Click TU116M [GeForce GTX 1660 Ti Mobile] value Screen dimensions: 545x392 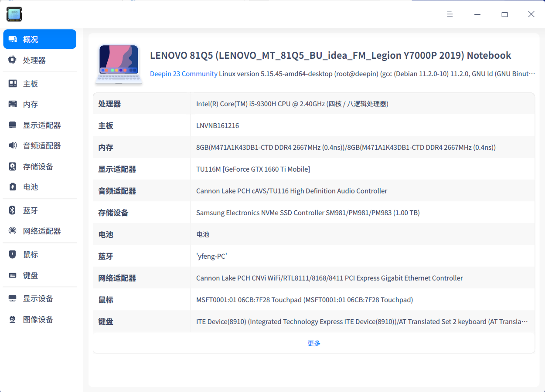(253, 169)
